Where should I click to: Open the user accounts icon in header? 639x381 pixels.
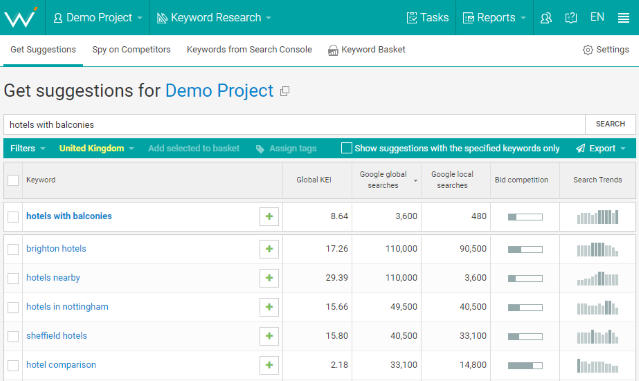pyautogui.click(x=546, y=18)
